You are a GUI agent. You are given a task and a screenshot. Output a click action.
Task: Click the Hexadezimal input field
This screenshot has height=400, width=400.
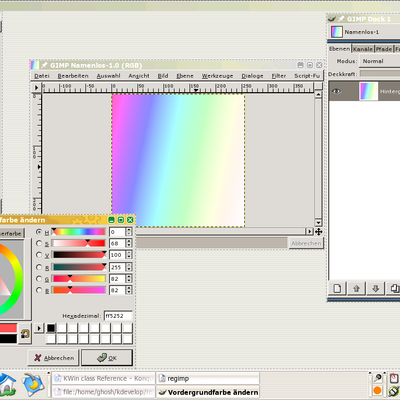pyautogui.click(x=118, y=316)
